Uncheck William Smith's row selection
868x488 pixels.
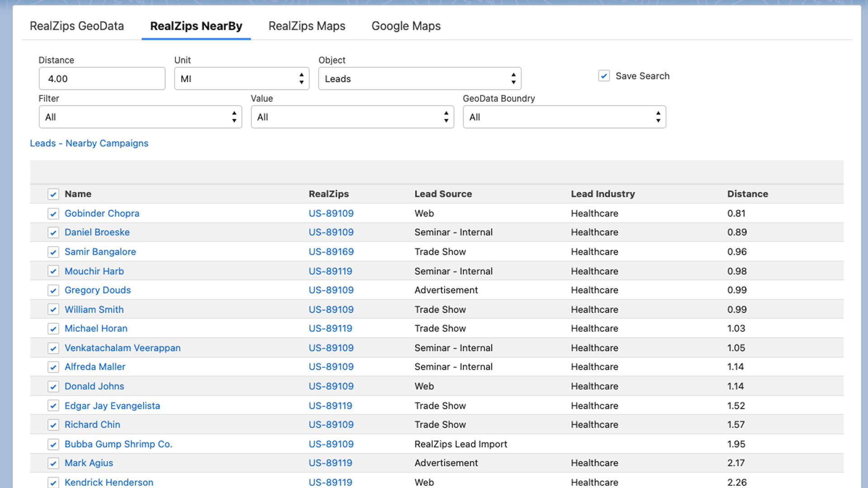point(53,309)
